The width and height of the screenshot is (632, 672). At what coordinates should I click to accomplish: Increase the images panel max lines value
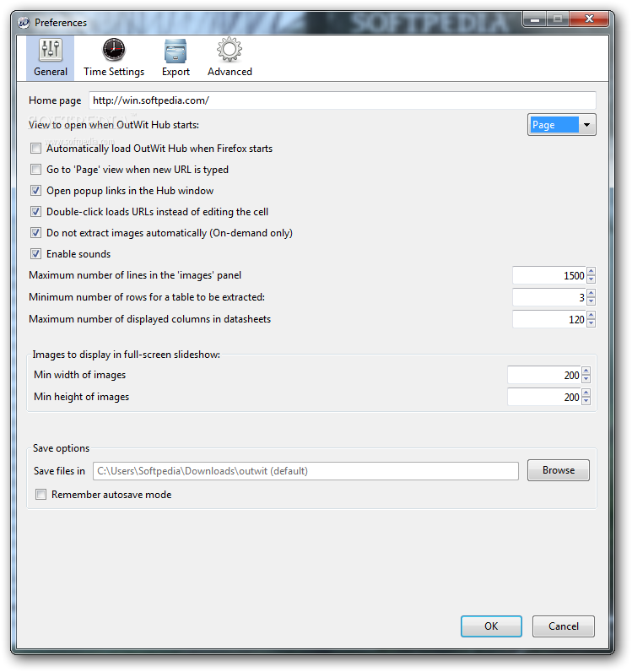click(591, 271)
